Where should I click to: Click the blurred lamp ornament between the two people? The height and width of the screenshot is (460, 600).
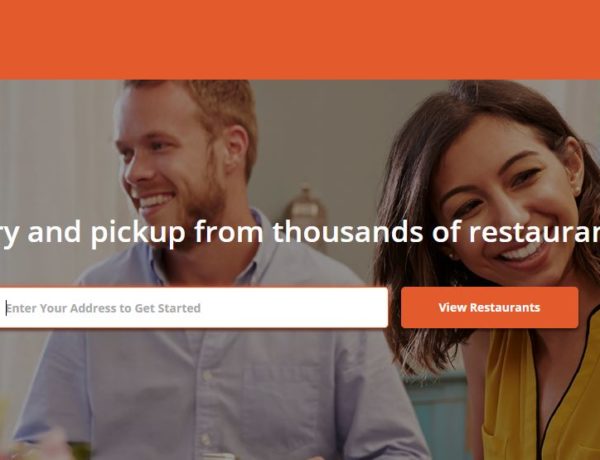(305, 207)
